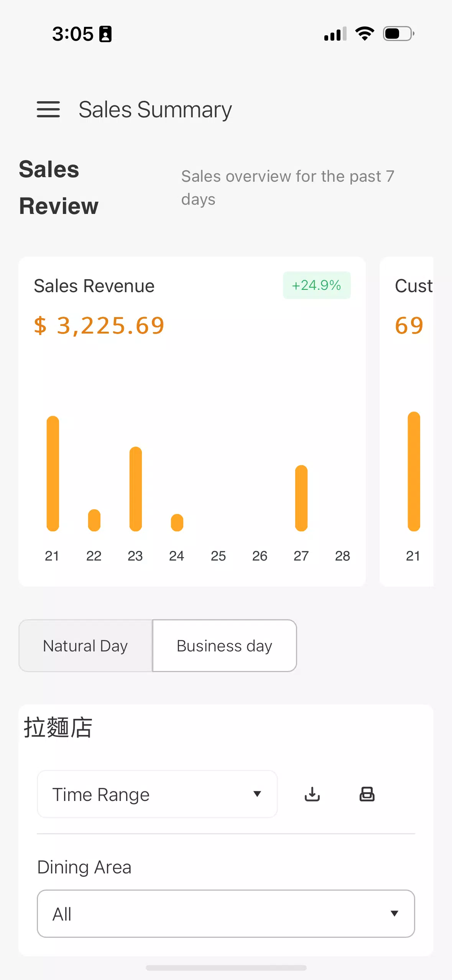This screenshot has width=452, height=980.
Task: Select the Natural Day option
Action: click(x=85, y=646)
